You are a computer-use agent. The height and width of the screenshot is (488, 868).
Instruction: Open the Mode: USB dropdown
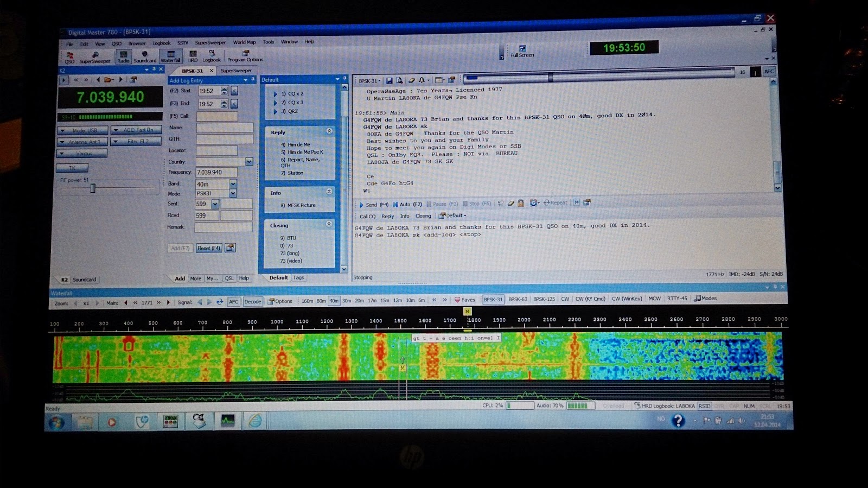(x=83, y=130)
